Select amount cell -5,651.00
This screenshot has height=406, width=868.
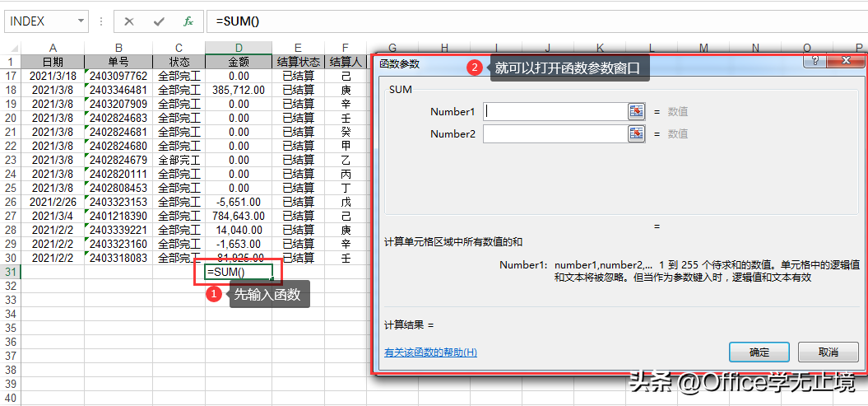tap(238, 202)
